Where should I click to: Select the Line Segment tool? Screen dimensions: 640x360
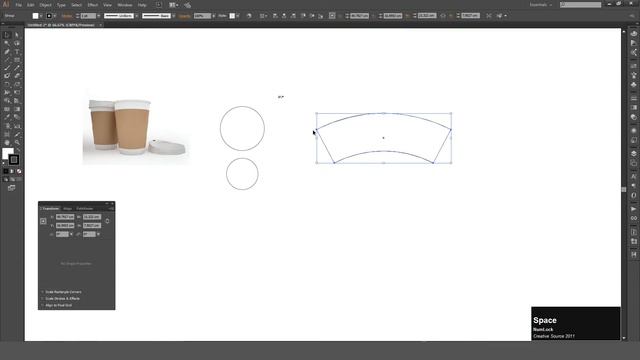coord(7,60)
